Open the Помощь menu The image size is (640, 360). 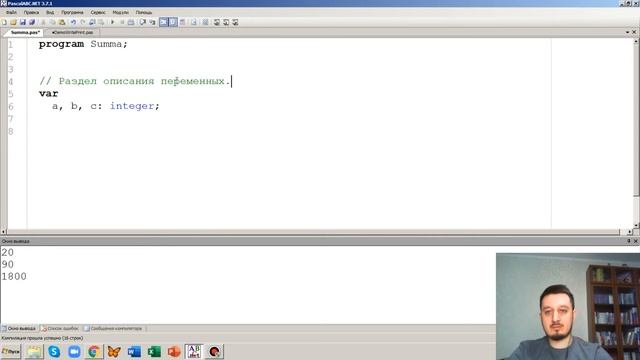click(x=144, y=13)
